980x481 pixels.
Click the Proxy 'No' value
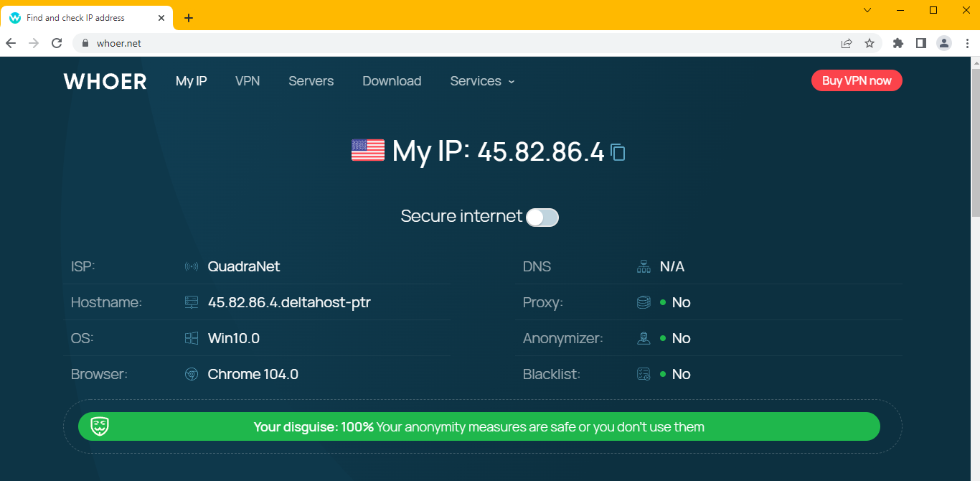[x=681, y=303]
